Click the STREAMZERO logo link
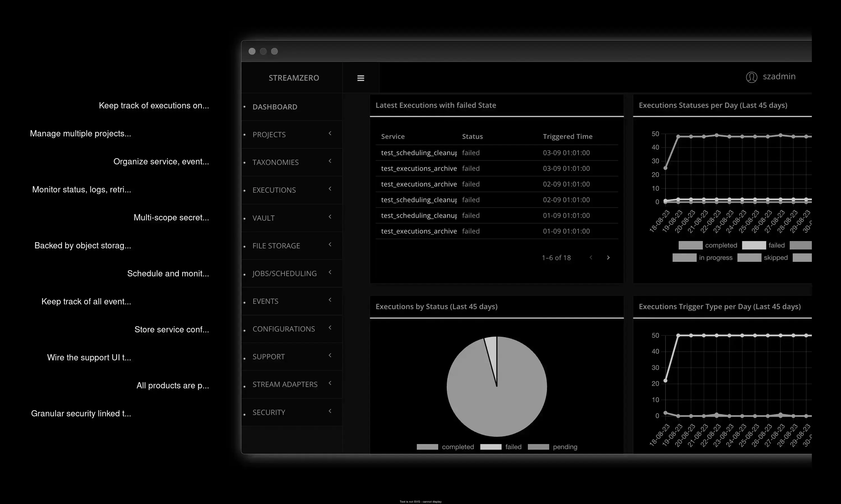Image resolution: width=841 pixels, height=504 pixels. (294, 78)
